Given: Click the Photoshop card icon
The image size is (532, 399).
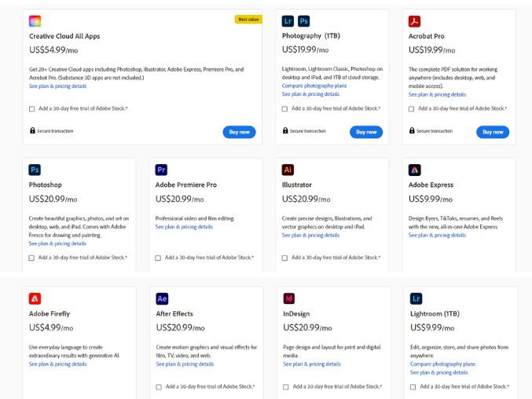Looking at the screenshot, I should coord(35,170).
